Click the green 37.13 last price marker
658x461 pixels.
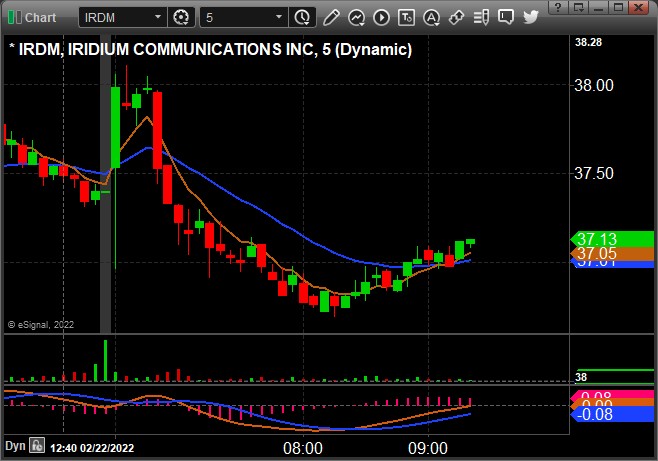[x=612, y=239]
